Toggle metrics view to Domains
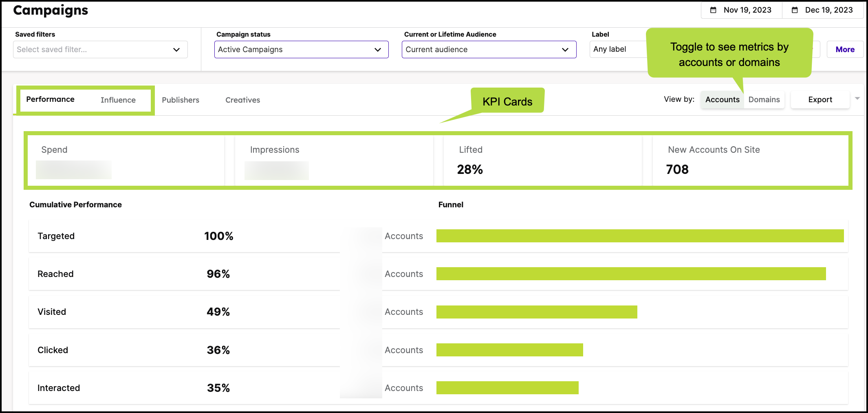This screenshot has width=868, height=413. tap(764, 99)
